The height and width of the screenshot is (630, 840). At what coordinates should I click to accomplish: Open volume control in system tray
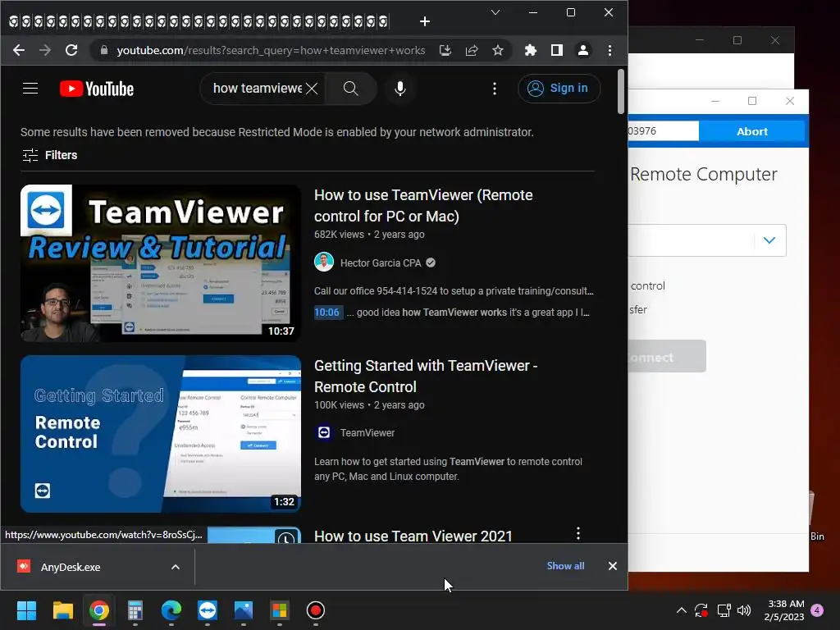pyautogui.click(x=744, y=610)
